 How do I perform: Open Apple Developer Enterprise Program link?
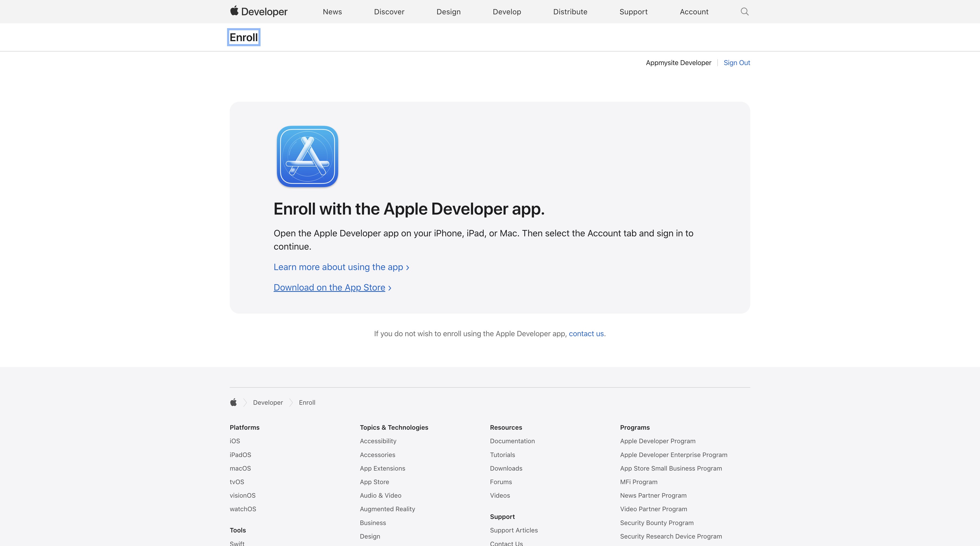[x=673, y=455]
